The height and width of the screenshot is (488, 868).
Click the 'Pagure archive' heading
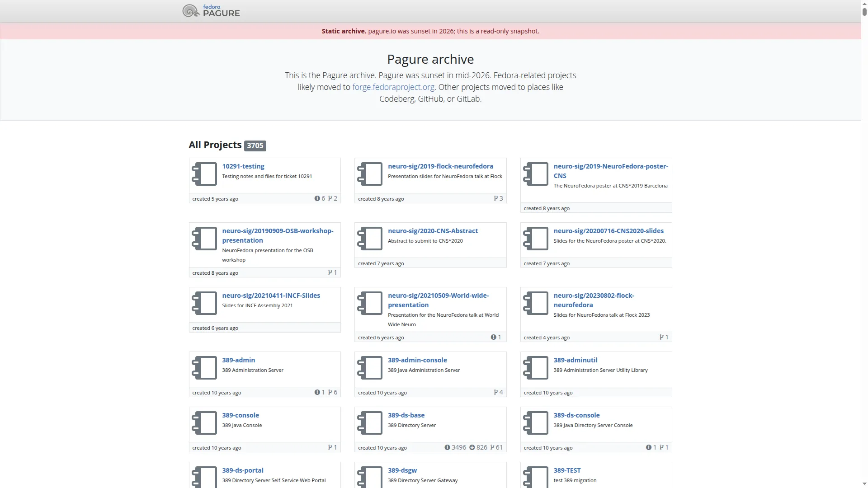point(430,59)
